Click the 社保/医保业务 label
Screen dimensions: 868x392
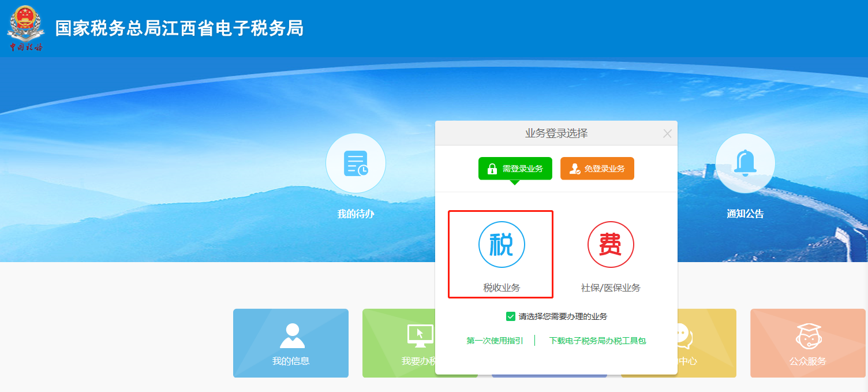coord(611,288)
